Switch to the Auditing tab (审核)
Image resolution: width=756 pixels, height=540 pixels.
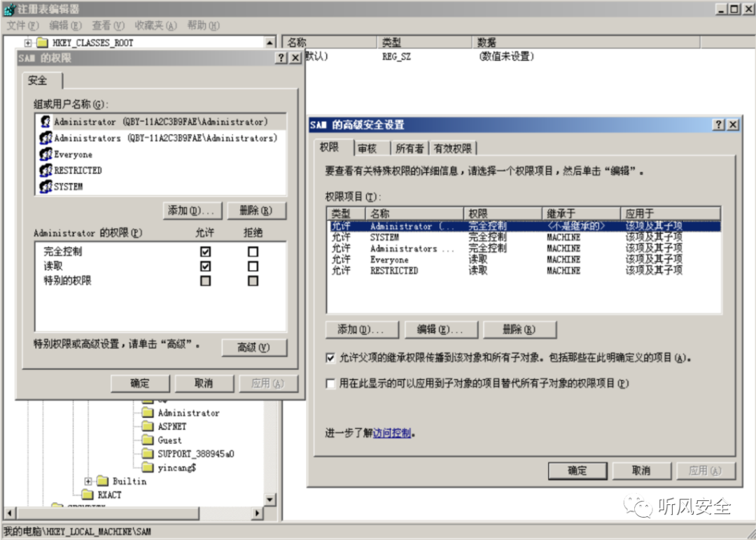click(372, 149)
